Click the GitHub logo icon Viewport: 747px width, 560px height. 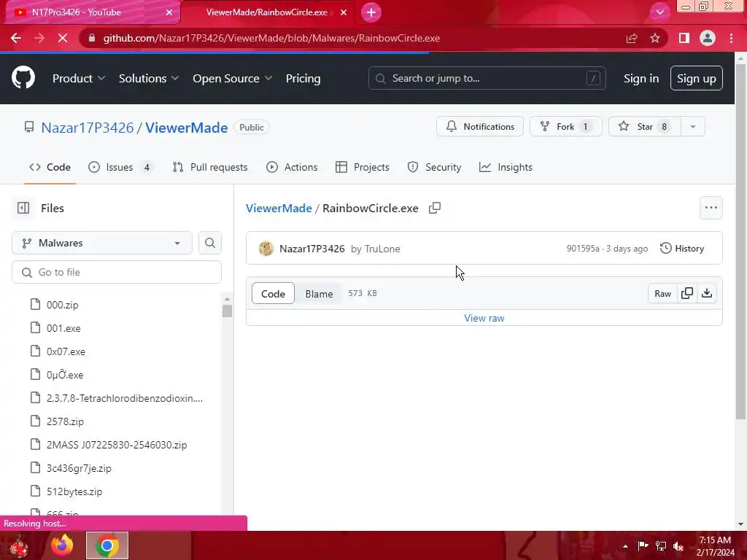23,78
